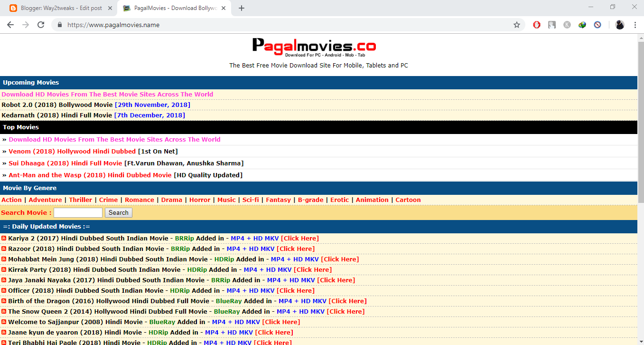The width and height of the screenshot is (644, 345).
Task: Open the red stop-hand ad blocker extension
Action: click(x=537, y=25)
